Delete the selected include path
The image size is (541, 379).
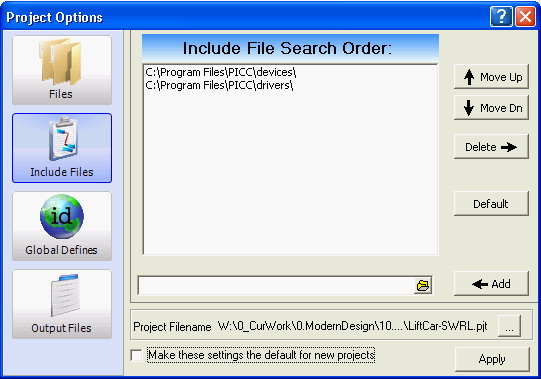pyautogui.click(x=491, y=147)
